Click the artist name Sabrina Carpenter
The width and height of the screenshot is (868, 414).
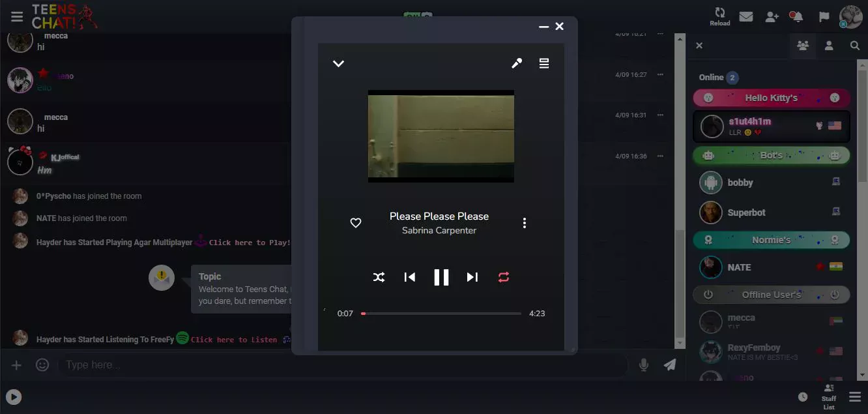coord(439,231)
